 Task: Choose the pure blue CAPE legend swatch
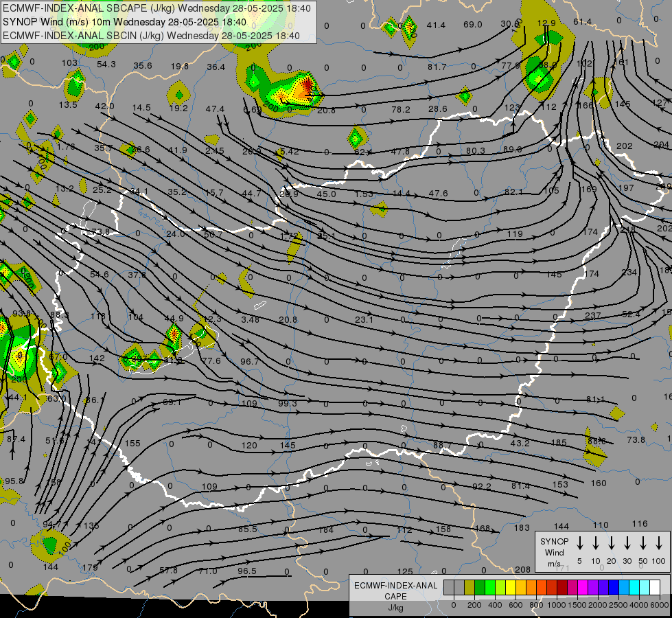613,588
